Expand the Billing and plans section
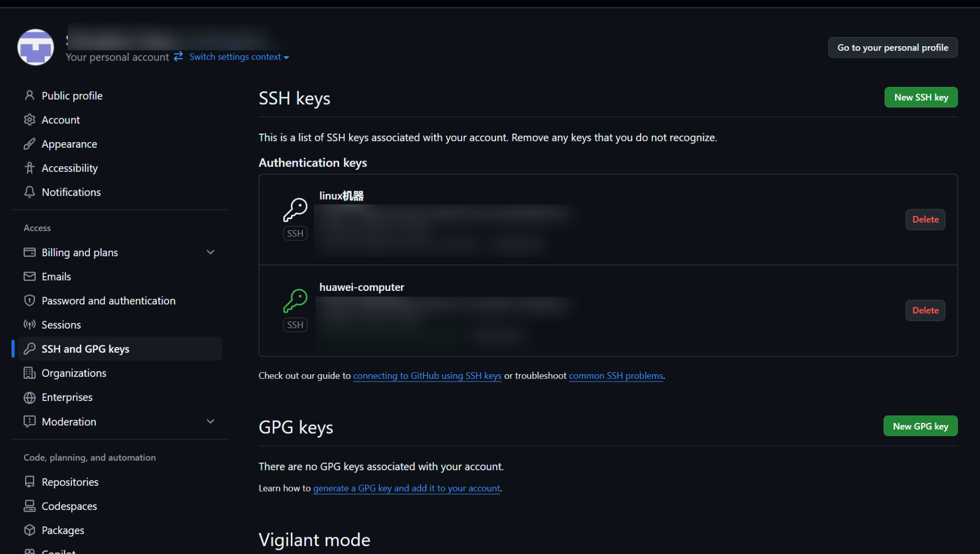980x554 pixels. click(210, 252)
